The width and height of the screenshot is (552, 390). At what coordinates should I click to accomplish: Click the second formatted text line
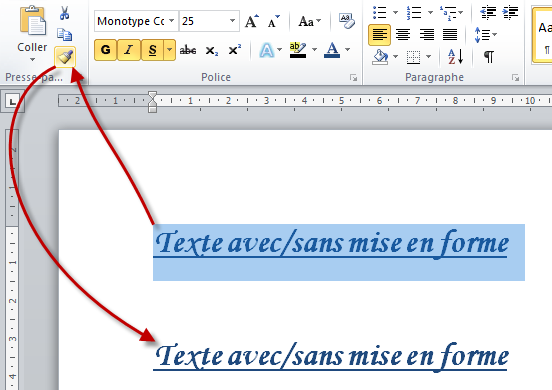[331, 357]
